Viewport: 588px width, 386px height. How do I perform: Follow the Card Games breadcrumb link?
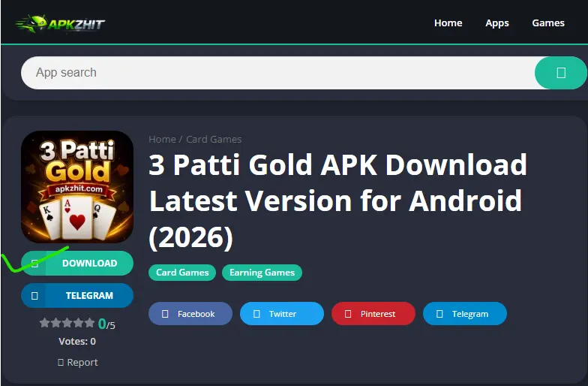[x=214, y=140]
